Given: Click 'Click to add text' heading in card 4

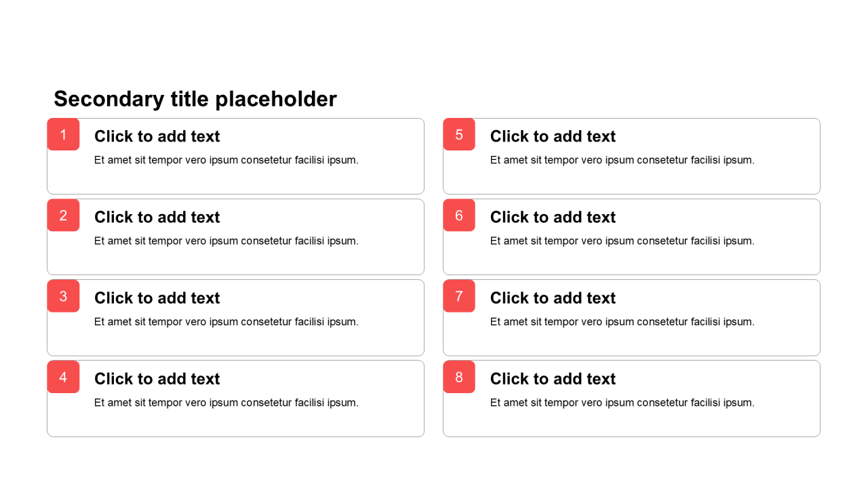Looking at the screenshot, I should [157, 379].
